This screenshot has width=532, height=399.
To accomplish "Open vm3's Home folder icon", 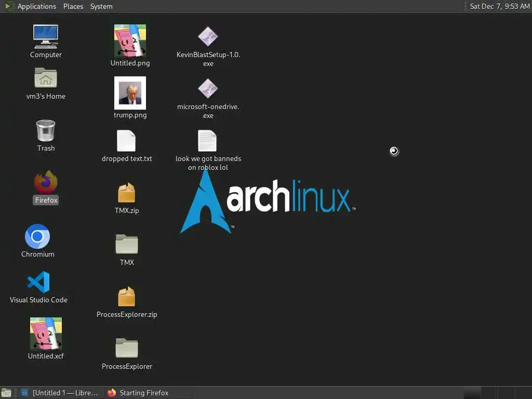I will 46,78.
